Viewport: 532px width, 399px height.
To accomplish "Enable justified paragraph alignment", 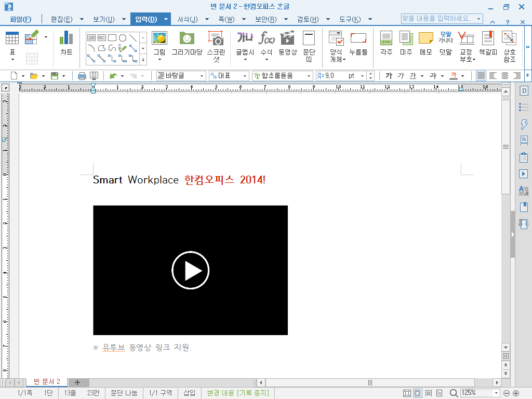I will click(481, 76).
